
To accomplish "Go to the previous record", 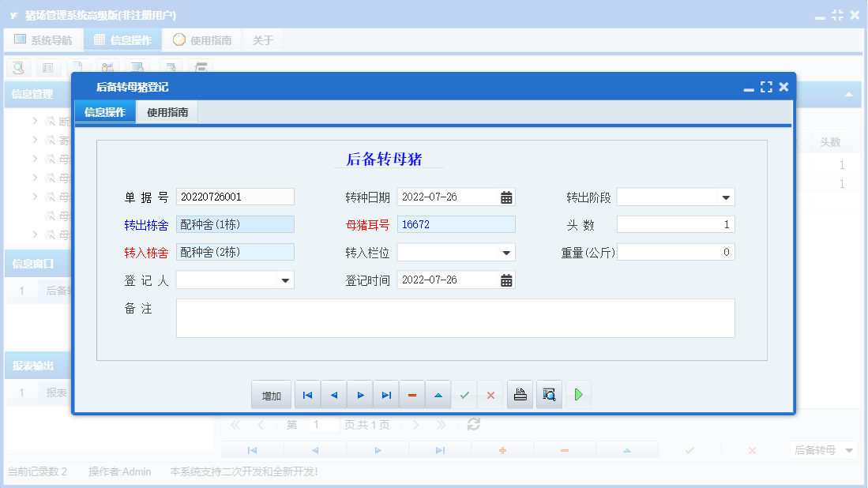I will click(333, 394).
